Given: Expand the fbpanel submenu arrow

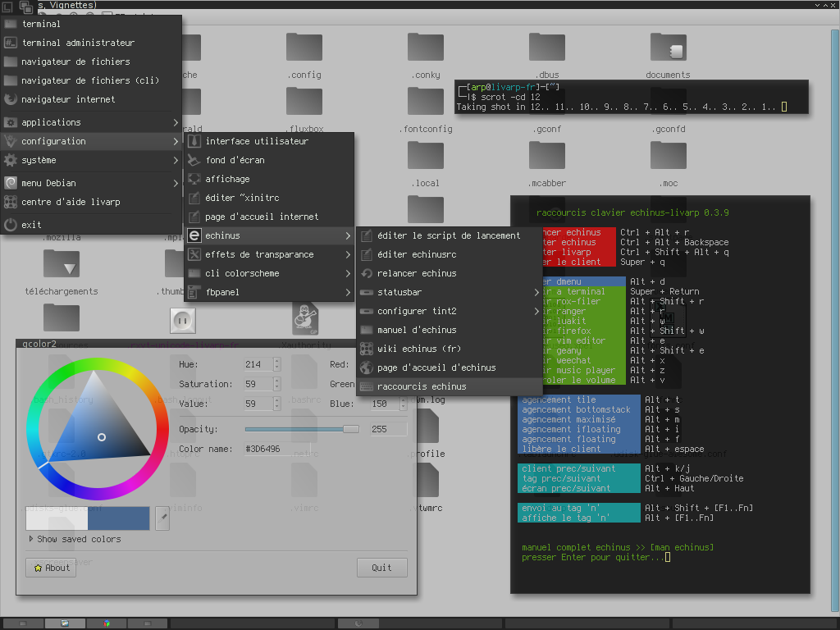Looking at the screenshot, I should (x=348, y=293).
